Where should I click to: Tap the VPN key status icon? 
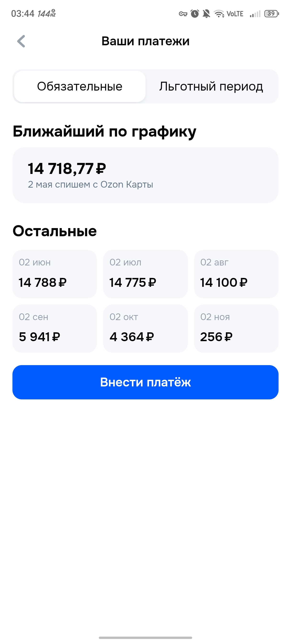(183, 14)
